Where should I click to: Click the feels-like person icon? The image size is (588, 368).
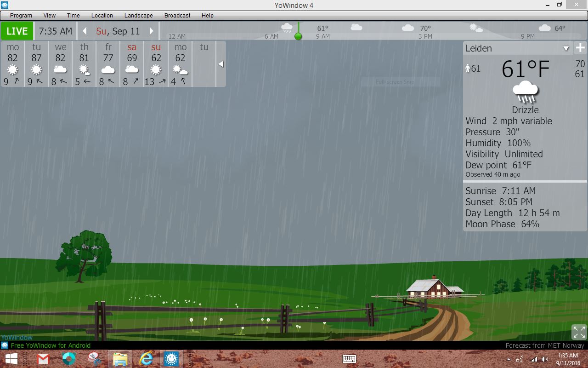point(468,69)
